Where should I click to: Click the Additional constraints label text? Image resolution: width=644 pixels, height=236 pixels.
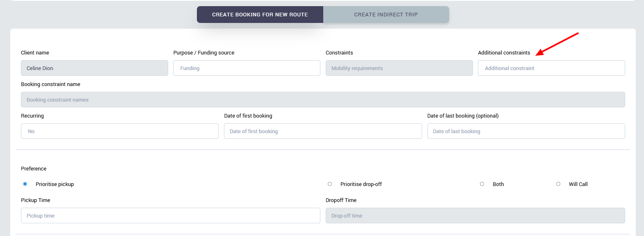point(504,53)
